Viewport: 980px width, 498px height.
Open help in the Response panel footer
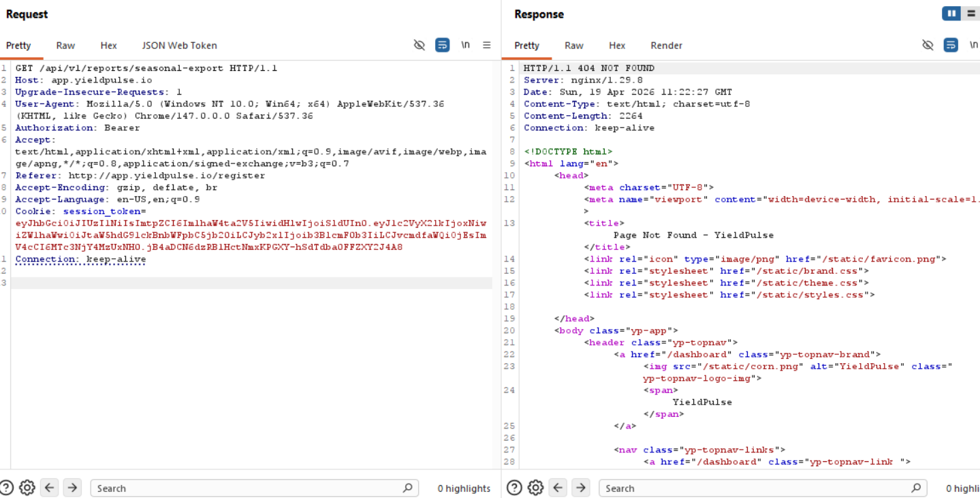(x=515, y=488)
